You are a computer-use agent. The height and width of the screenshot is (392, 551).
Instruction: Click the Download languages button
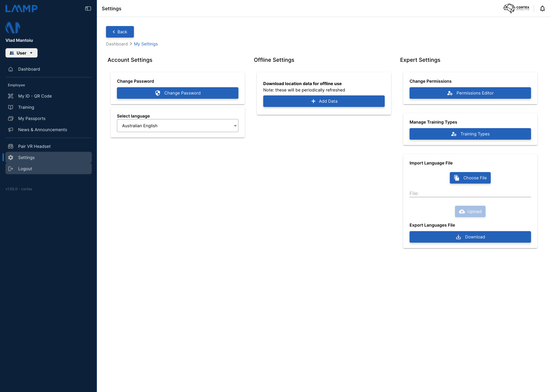click(470, 237)
